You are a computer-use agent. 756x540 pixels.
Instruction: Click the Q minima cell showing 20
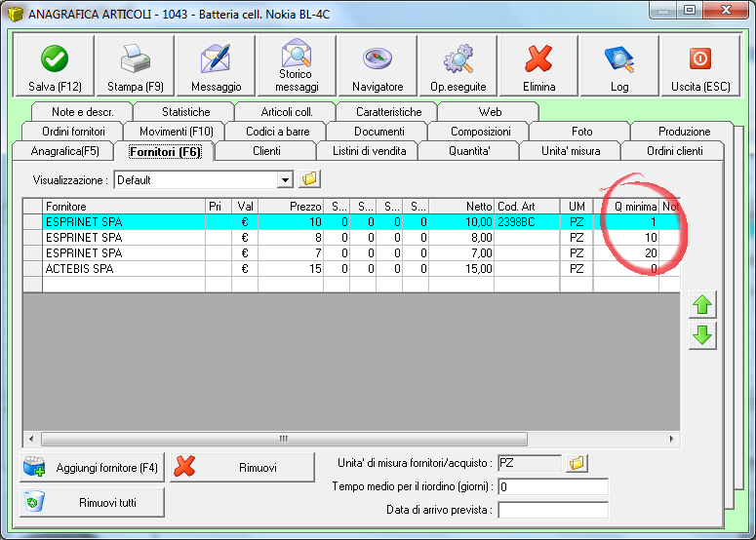click(x=626, y=252)
